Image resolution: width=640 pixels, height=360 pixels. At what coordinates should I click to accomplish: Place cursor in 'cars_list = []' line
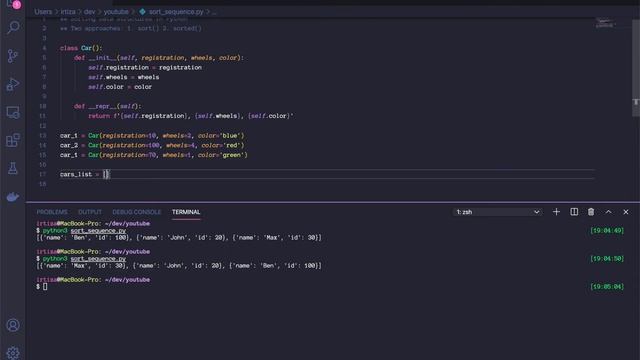pyautogui.click(x=84, y=174)
